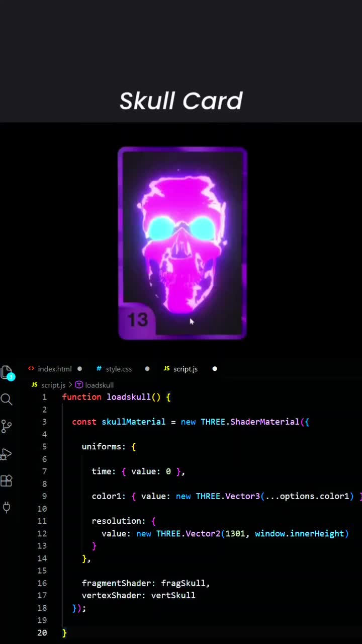Open the Source Control branch icon
This screenshot has height=644, width=362.
7,427
